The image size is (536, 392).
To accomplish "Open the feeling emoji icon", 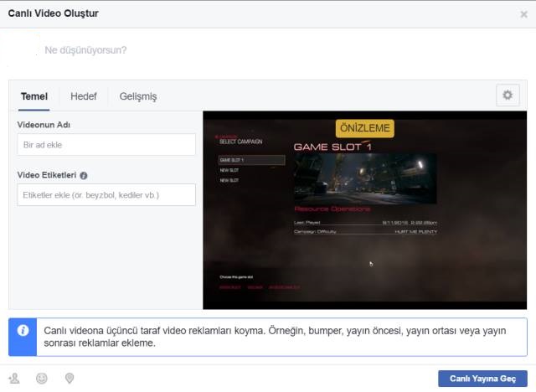I will [42, 379].
